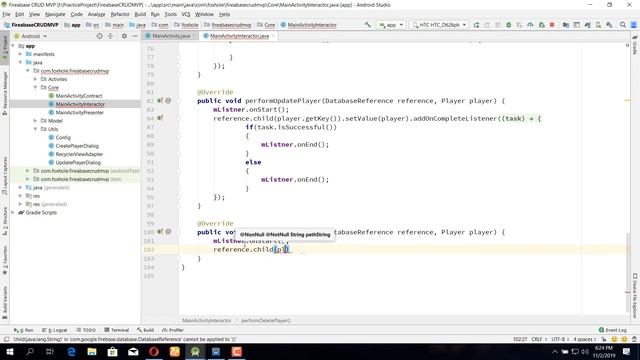
Task: Expand the Gradle Scripts node
Action: click(x=13, y=213)
